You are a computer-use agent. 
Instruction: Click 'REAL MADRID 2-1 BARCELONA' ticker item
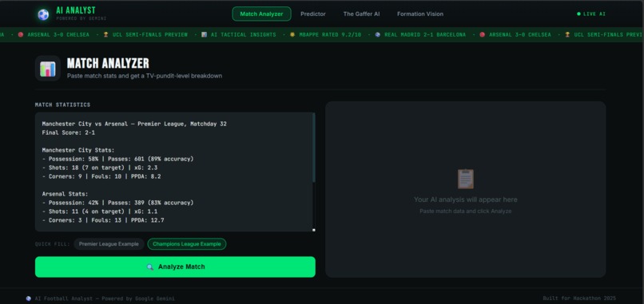(x=425, y=35)
